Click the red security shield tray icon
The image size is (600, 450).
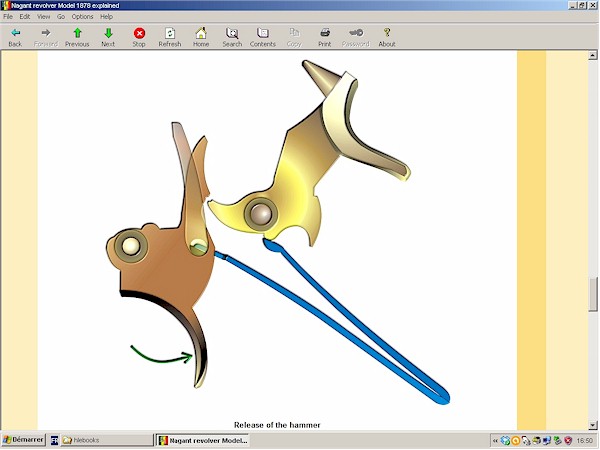point(568,441)
